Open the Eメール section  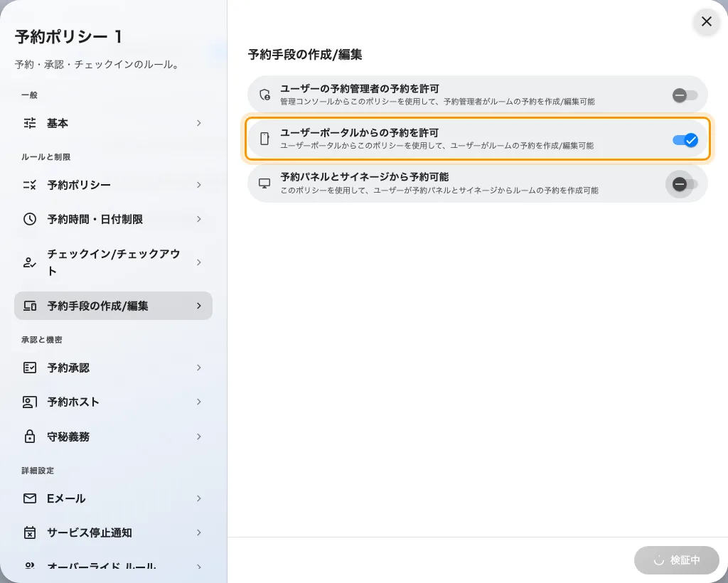[113, 498]
